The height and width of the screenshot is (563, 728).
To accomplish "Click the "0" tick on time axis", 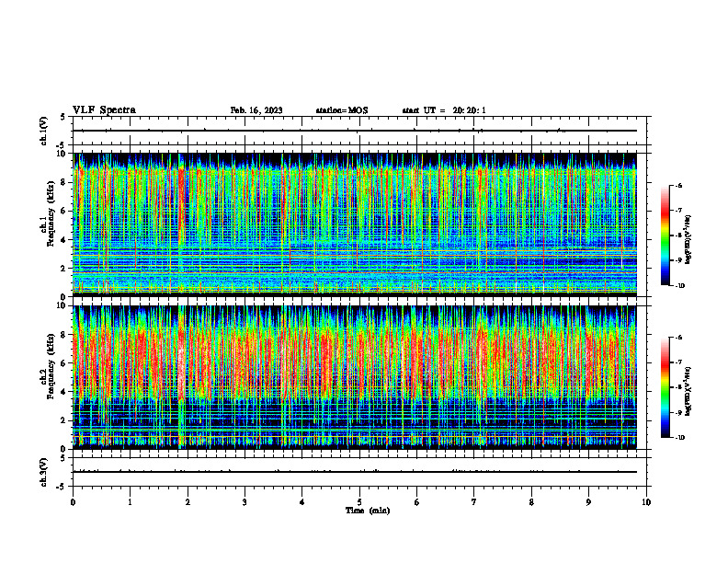I will [73, 502].
